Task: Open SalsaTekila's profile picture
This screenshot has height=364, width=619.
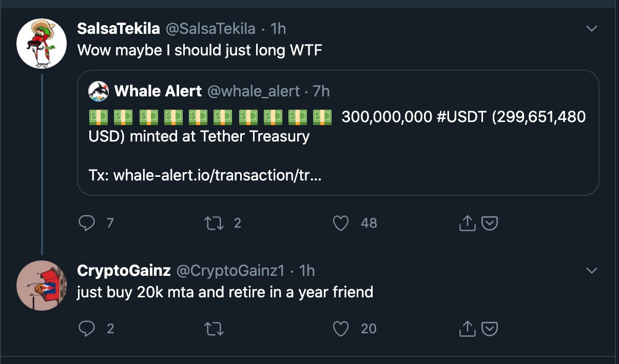Action: 42,43
